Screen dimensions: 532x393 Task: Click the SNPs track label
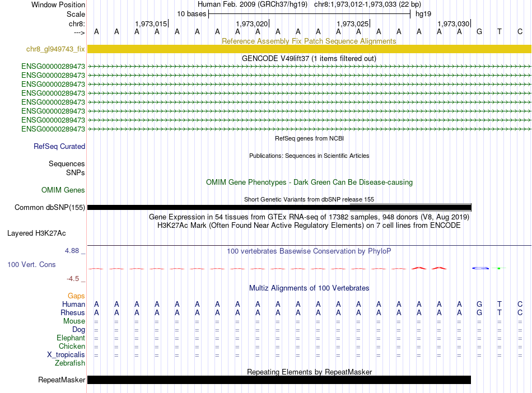tap(76, 172)
